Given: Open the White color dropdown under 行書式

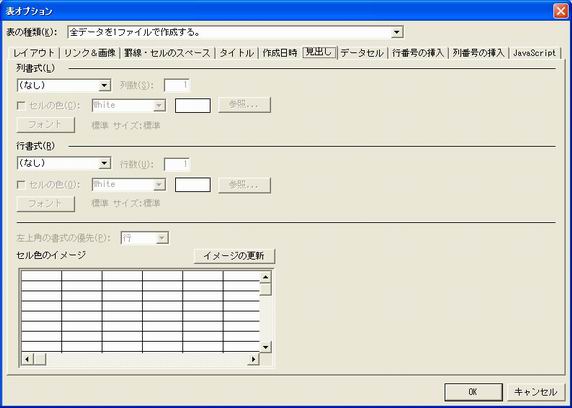Looking at the screenshot, I should (x=129, y=184).
